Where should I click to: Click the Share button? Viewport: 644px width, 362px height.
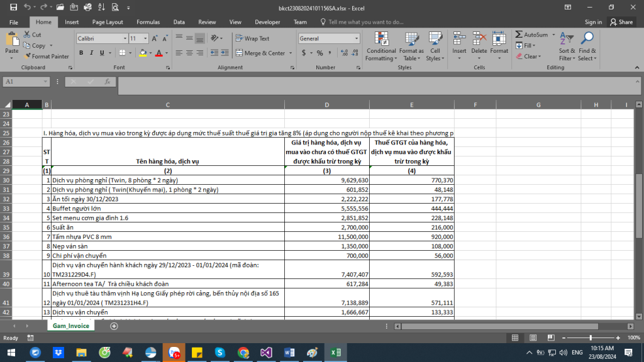621,22
